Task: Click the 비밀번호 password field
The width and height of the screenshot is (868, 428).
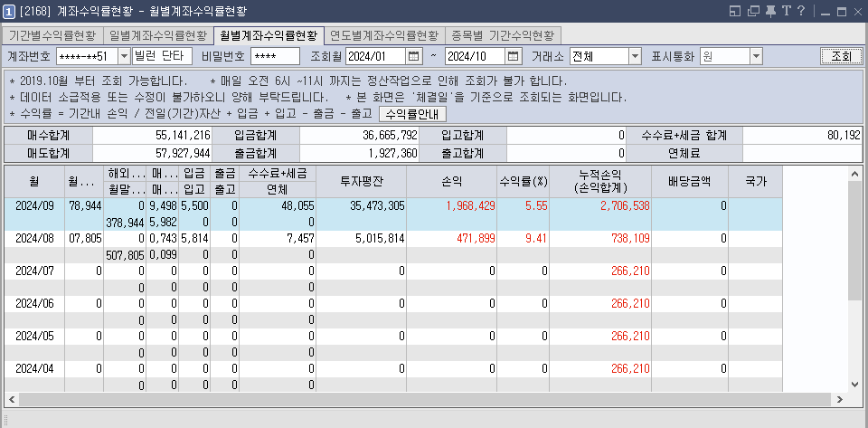Action: coord(275,56)
